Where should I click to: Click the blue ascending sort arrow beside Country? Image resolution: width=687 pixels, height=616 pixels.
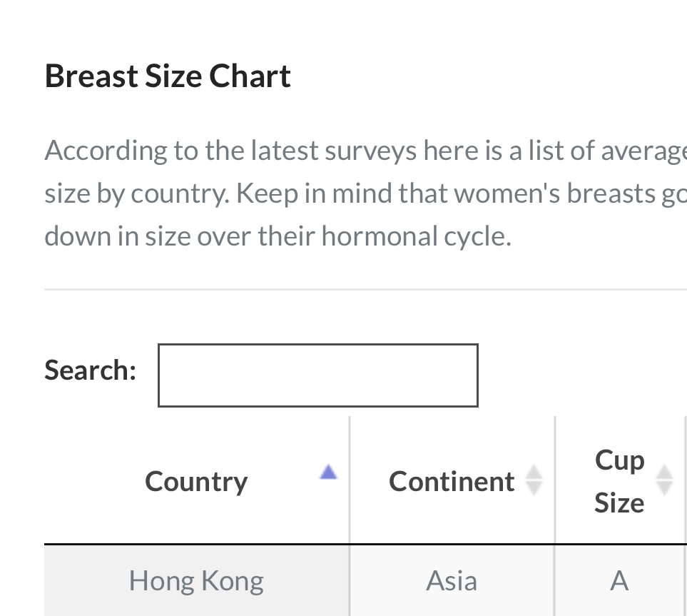coord(328,473)
